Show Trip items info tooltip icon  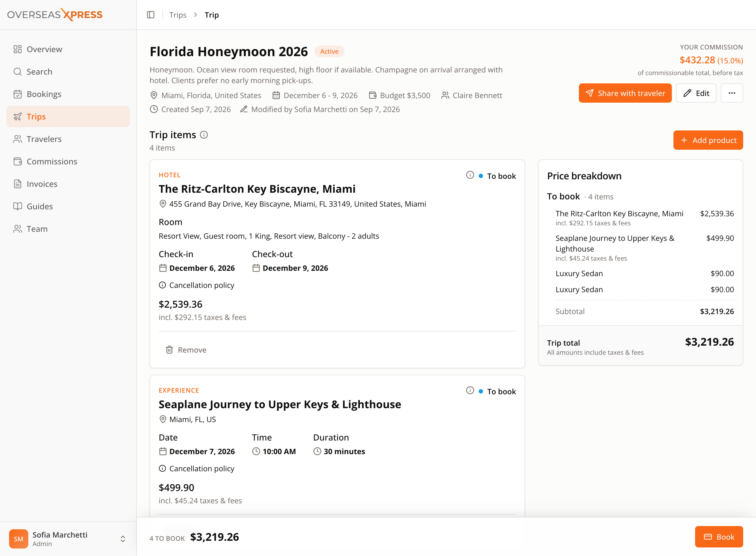pyautogui.click(x=204, y=135)
